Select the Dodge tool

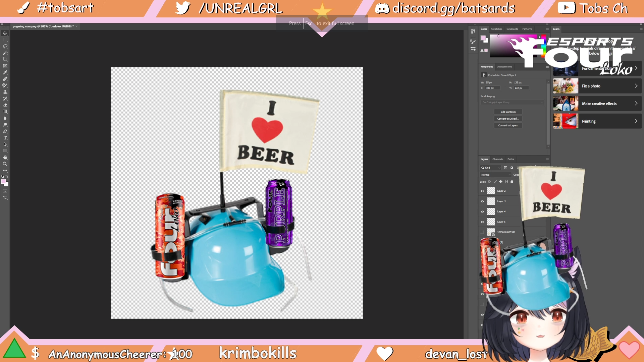5,125
